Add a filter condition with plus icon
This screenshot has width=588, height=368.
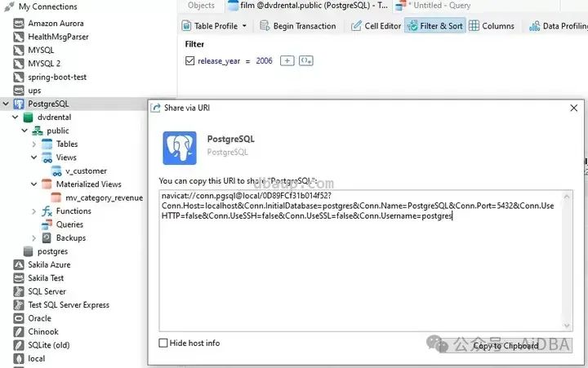pyautogui.click(x=287, y=60)
